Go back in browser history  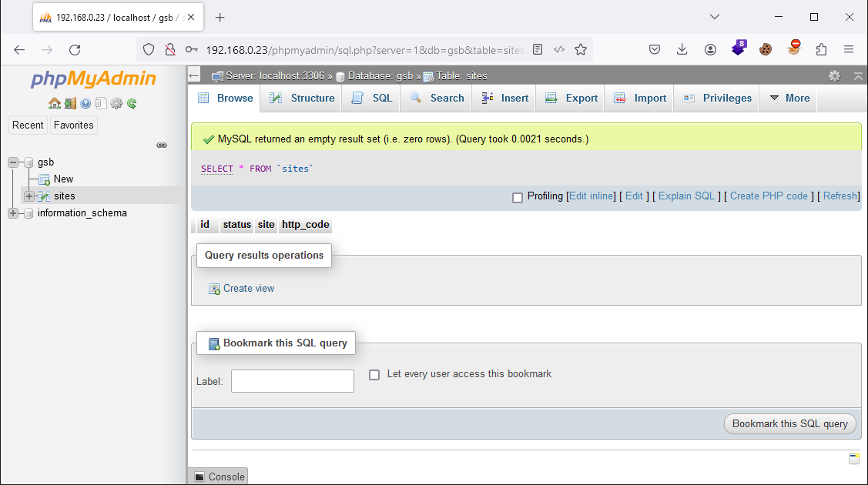tap(19, 50)
